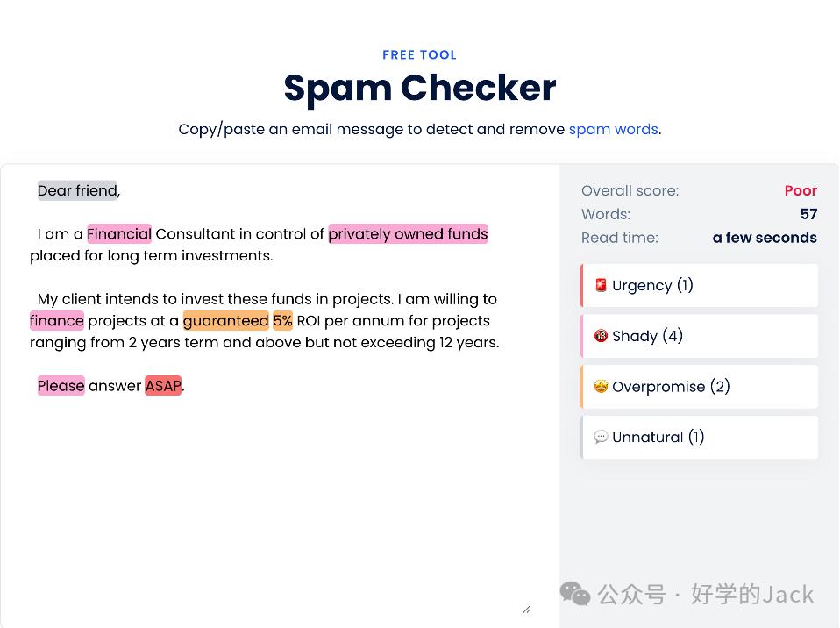
Task: Select the highlighted phrase privately owned funds
Action: 408,234
